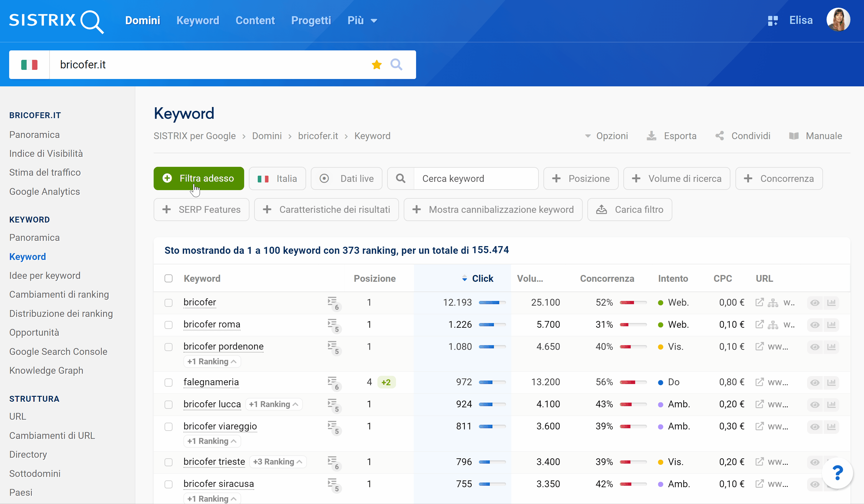Screen dimensions: 864x504
Task: Open the Manuale book icon
Action: 794,136
